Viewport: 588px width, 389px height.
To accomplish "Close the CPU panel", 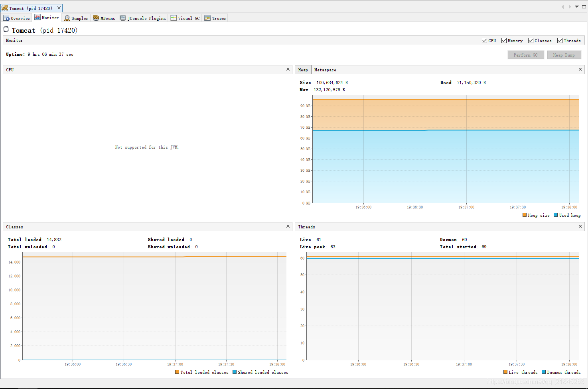I will (288, 69).
